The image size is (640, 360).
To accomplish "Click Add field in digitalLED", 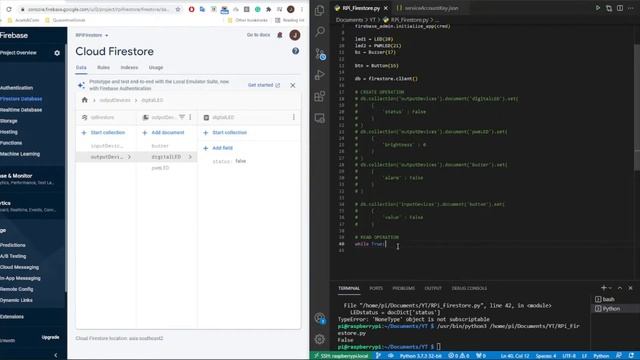I will (218, 148).
